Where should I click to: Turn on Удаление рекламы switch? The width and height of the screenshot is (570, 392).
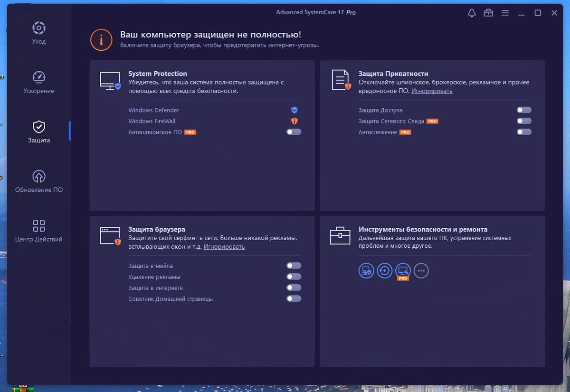click(x=294, y=277)
